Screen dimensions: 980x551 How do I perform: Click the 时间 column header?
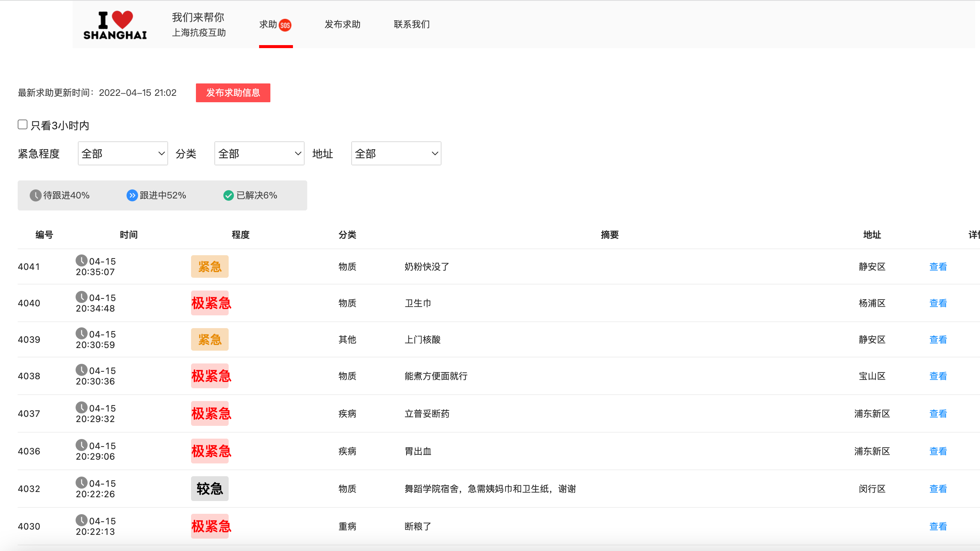pyautogui.click(x=129, y=235)
